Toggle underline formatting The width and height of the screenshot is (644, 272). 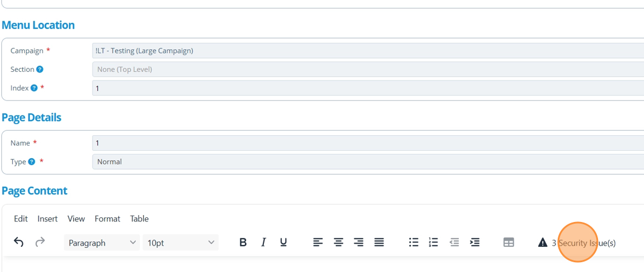tap(283, 243)
